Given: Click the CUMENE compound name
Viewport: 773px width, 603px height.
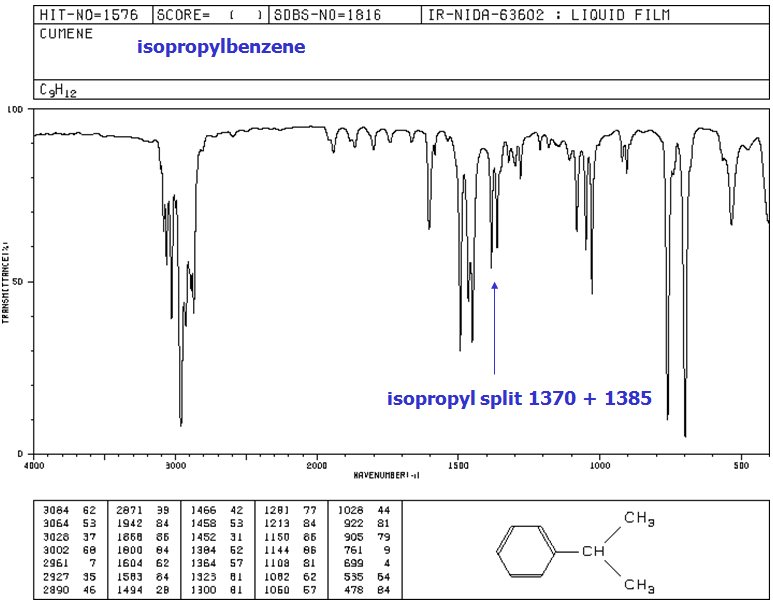Looking at the screenshot, I should click(x=66, y=33).
